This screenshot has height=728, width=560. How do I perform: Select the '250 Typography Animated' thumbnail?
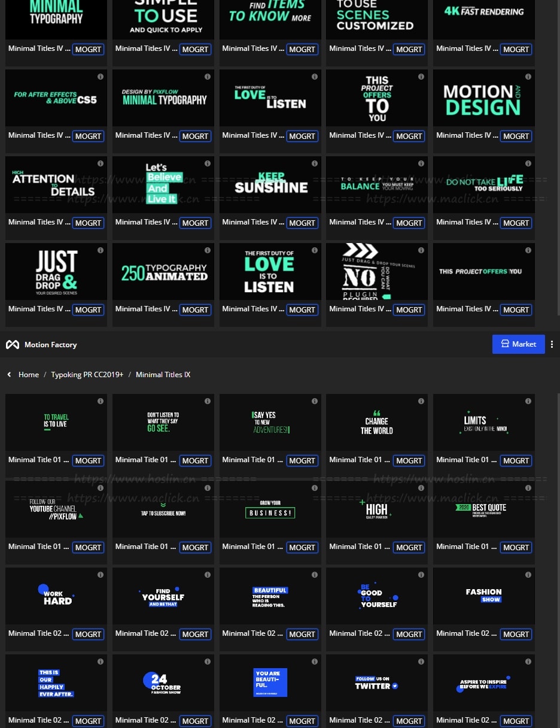[163, 271]
